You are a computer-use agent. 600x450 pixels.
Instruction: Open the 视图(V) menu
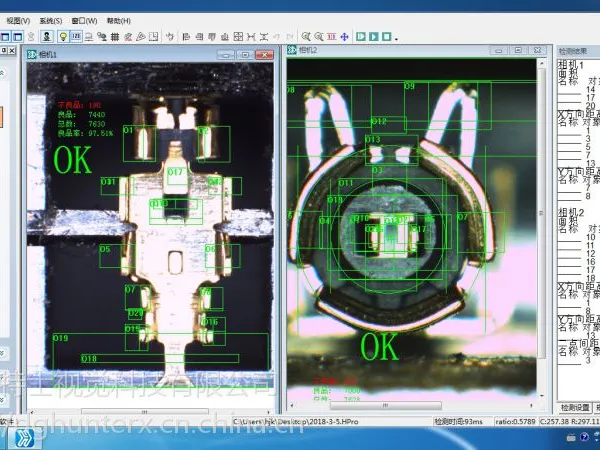(18, 21)
